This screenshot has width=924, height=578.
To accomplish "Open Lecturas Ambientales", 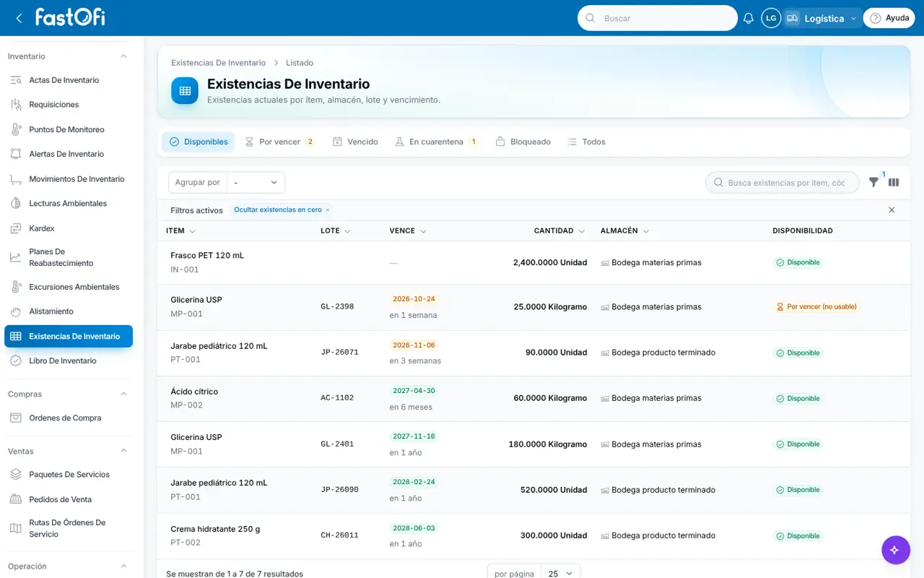I will pos(69,203).
